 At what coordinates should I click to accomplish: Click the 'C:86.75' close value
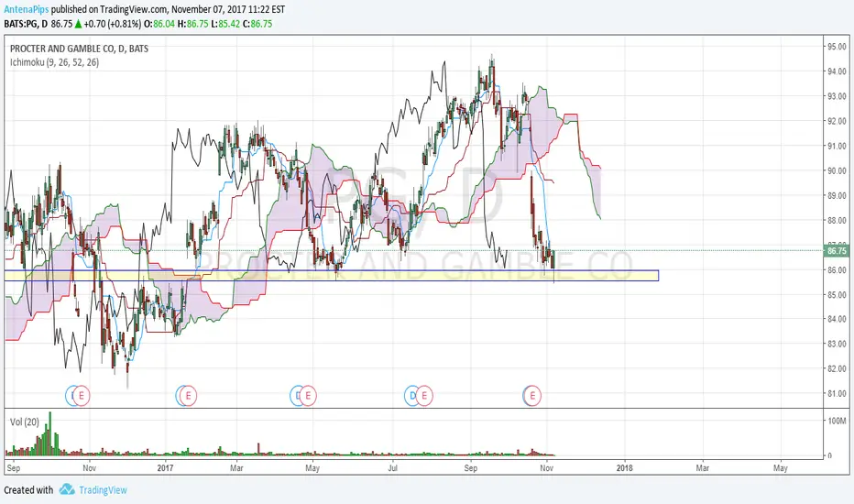[257, 24]
